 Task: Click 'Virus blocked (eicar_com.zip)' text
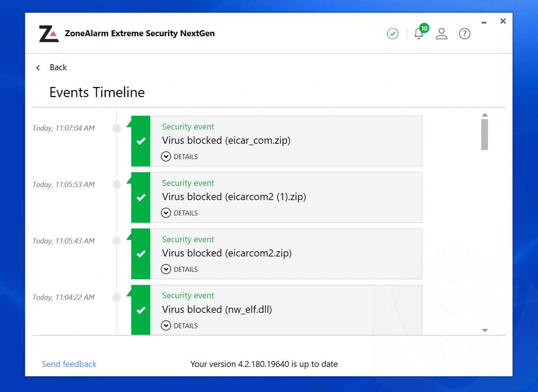click(226, 141)
